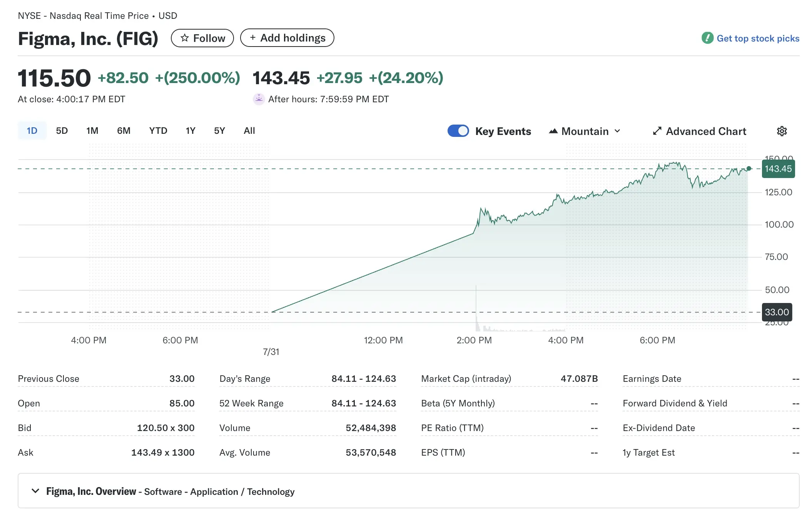The image size is (812, 516).
Task: Click the +(24.20%) after hours percentage
Action: pos(406,78)
